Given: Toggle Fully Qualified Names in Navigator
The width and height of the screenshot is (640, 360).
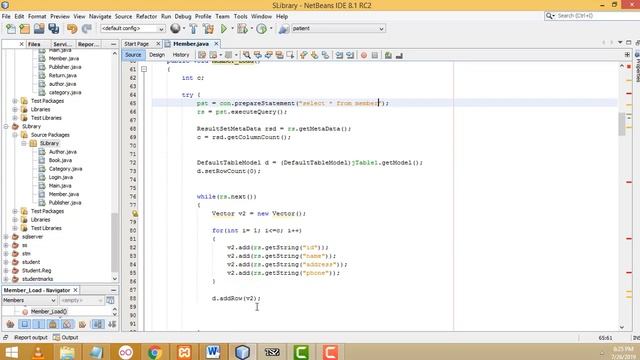Looking at the screenshot, I should [x=82, y=324].
